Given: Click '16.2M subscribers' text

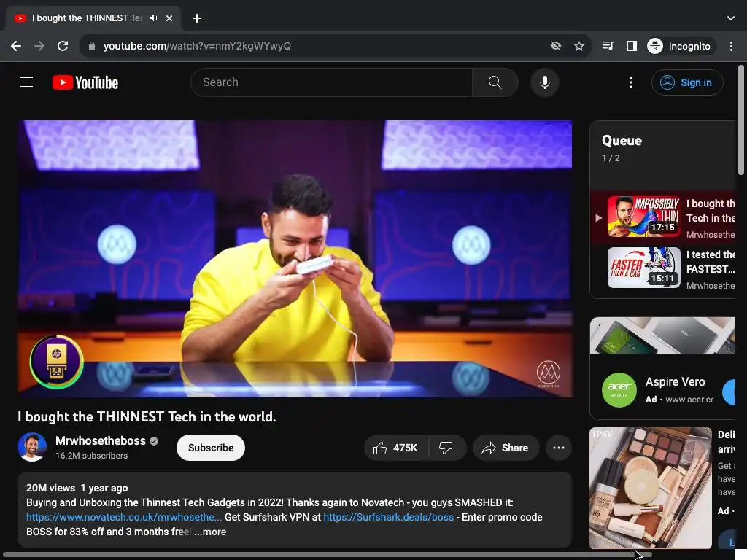Looking at the screenshot, I should (91, 456).
